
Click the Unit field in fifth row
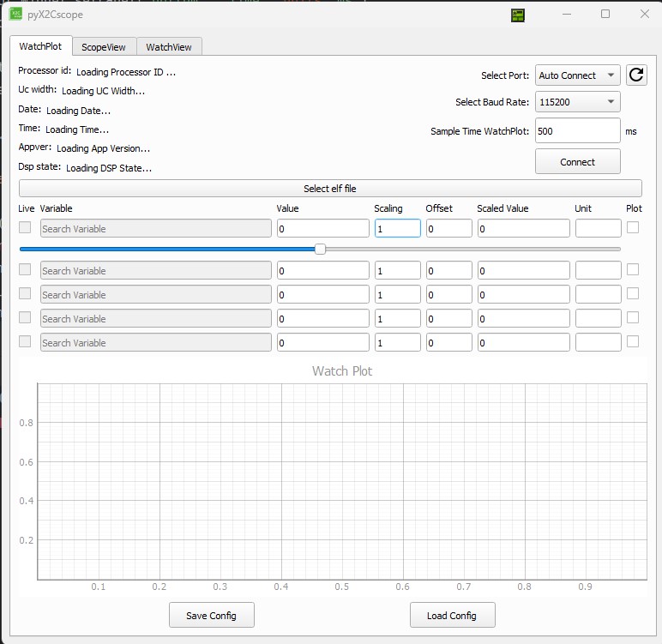pos(599,342)
